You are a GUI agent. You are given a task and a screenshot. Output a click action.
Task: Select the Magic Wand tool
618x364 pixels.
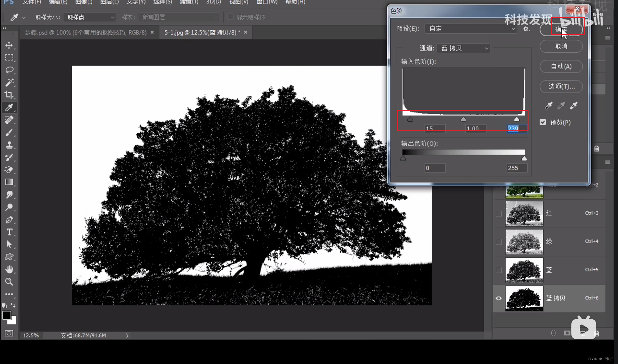click(x=9, y=82)
